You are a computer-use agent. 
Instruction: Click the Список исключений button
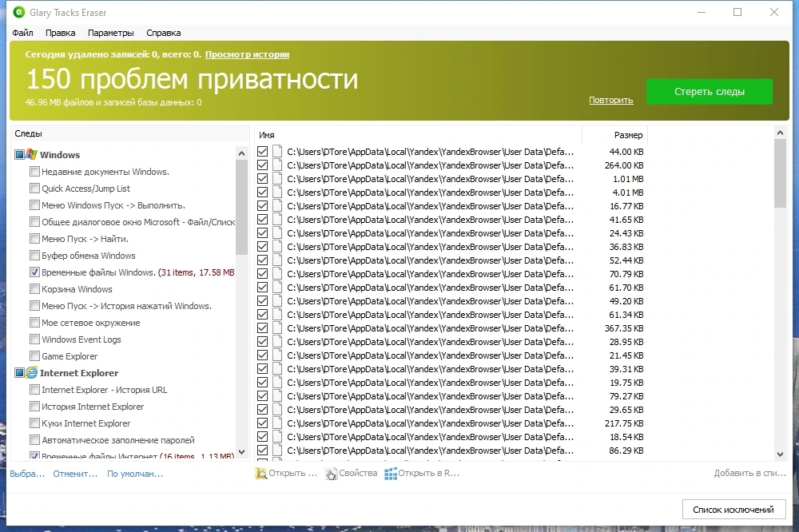(x=733, y=510)
